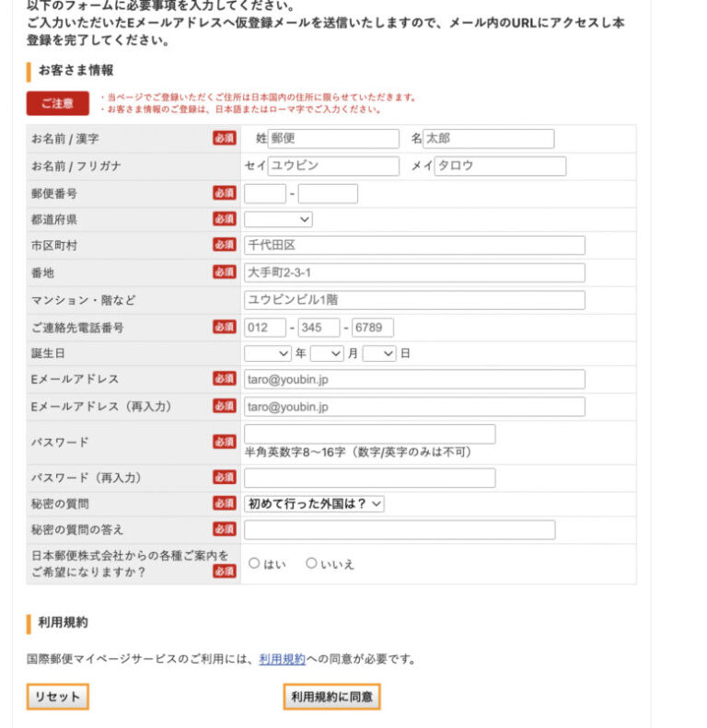Click the red ご注意 notice label

click(57, 103)
